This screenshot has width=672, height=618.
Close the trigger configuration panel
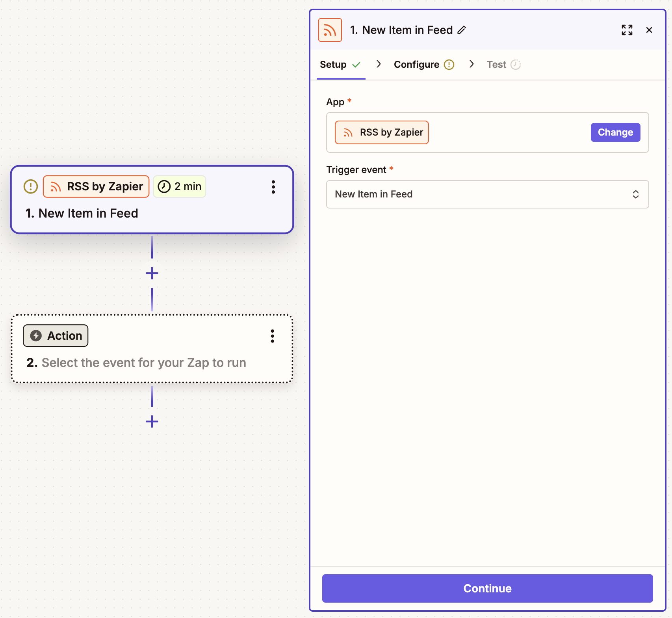[649, 30]
